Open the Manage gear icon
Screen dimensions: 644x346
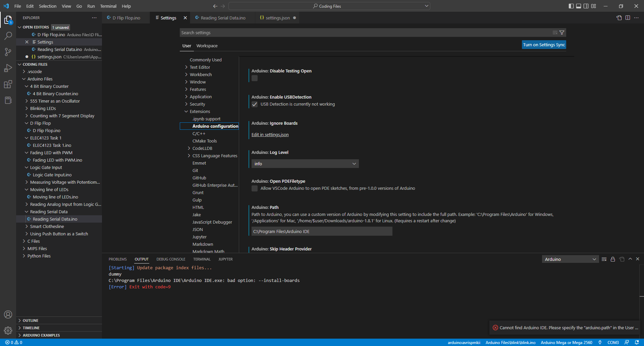coord(8,331)
